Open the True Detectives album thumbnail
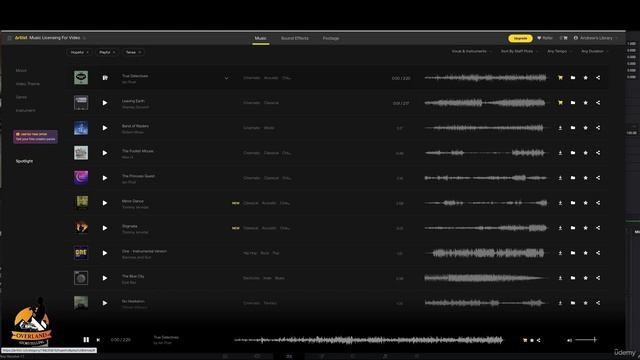Screen dimensions: 640x360 tap(81, 78)
